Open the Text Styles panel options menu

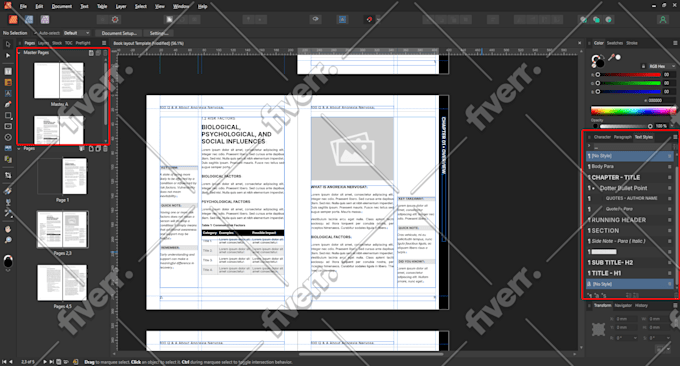675,137
